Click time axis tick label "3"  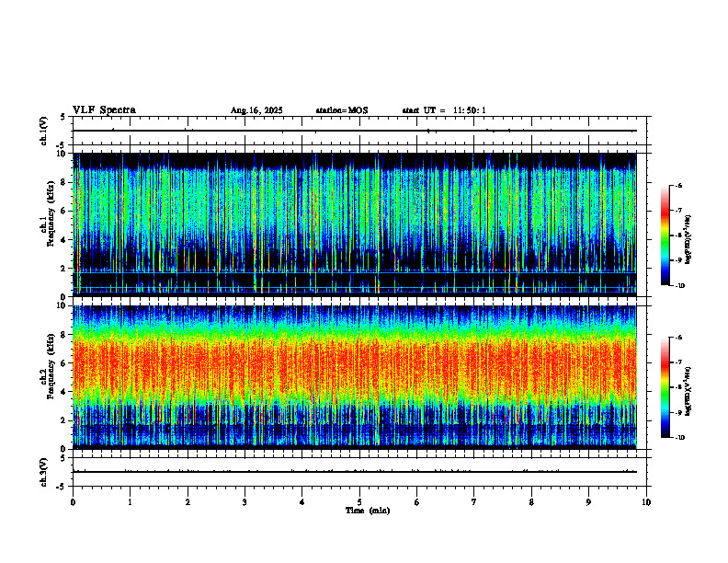click(245, 502)
